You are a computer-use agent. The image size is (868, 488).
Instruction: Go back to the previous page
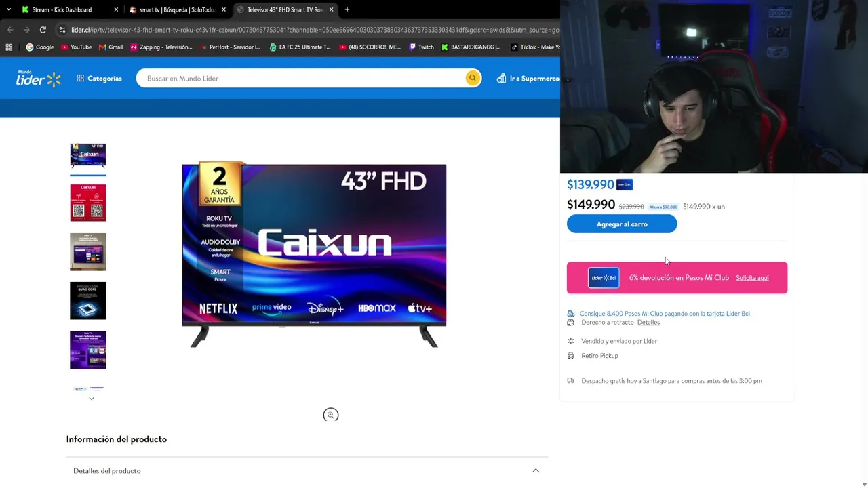(x=10, y=30)
